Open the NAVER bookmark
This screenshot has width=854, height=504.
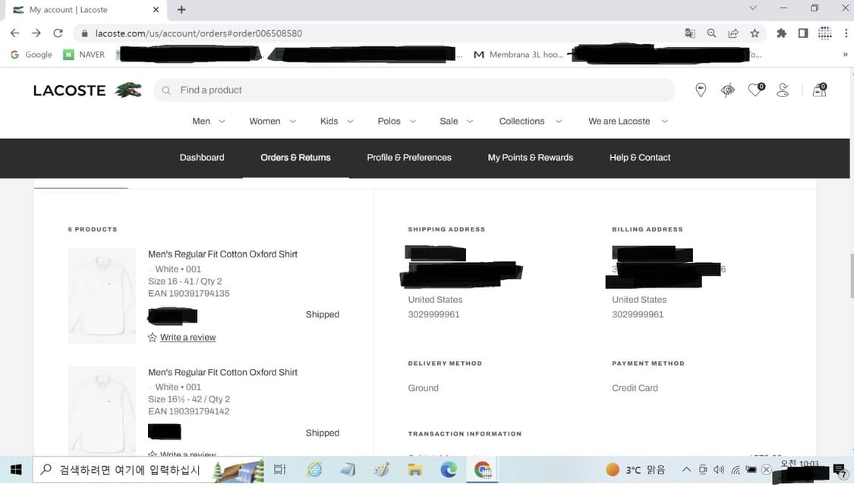(84, 55)
